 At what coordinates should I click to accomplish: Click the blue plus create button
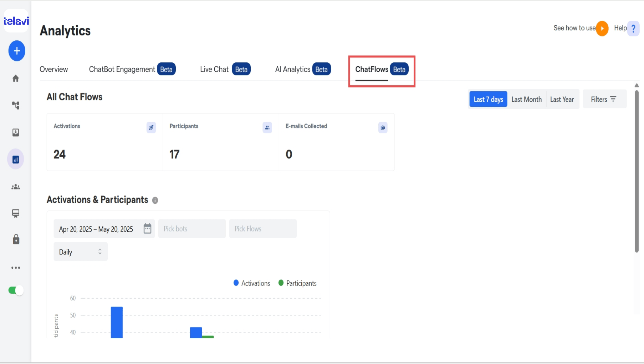click(17, 51)
